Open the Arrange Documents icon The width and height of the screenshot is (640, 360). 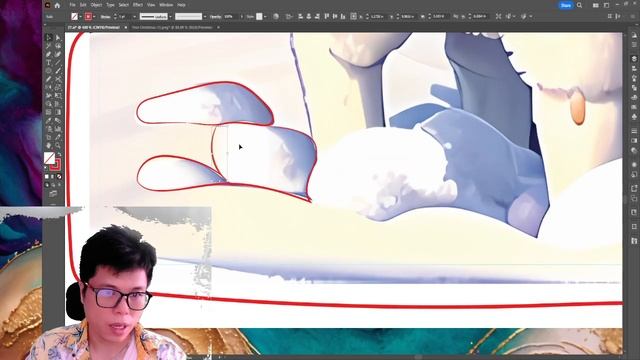[596, 5]
